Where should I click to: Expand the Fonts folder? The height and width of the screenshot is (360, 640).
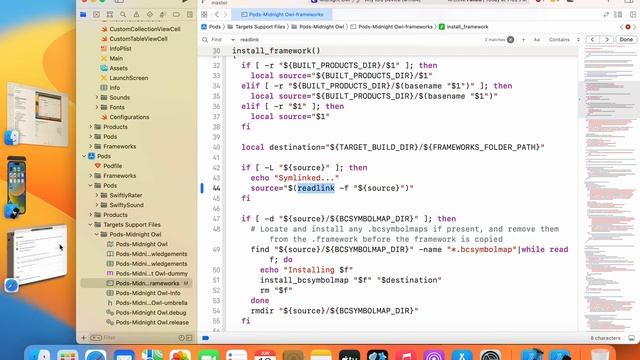pyautogui.click(x=97, y=107)
